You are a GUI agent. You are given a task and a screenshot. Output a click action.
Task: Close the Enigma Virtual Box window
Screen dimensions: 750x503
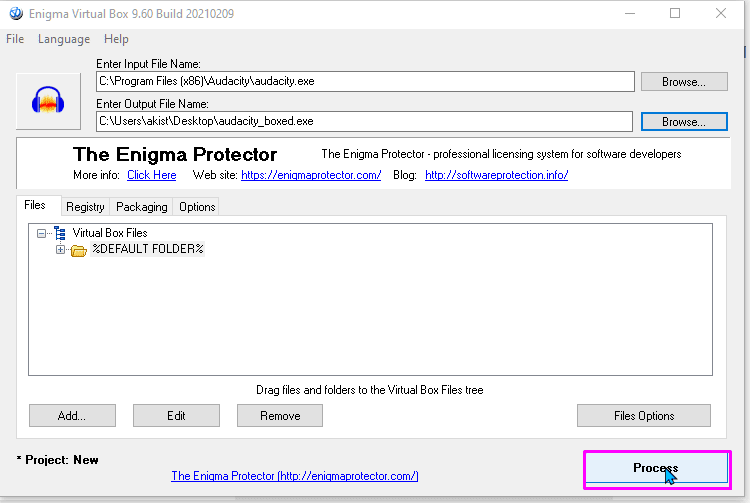pyautogui.click(x=721, y=13)
